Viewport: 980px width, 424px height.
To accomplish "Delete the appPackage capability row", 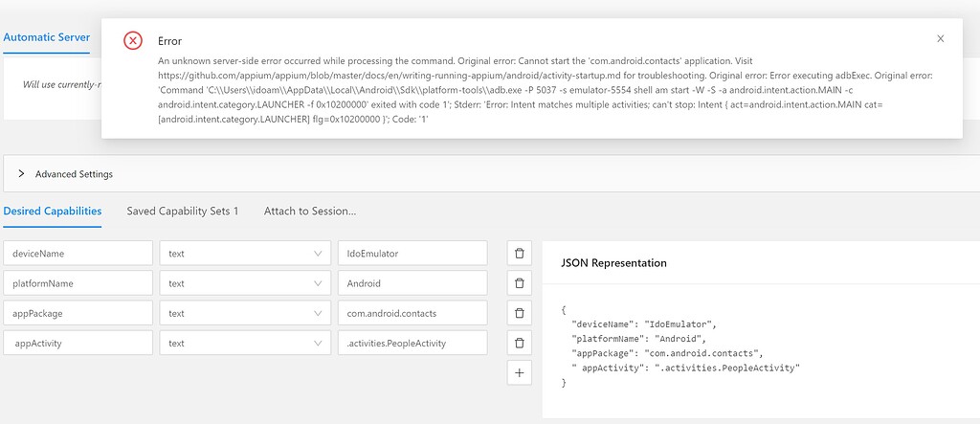I will click(x=519, y=313).
